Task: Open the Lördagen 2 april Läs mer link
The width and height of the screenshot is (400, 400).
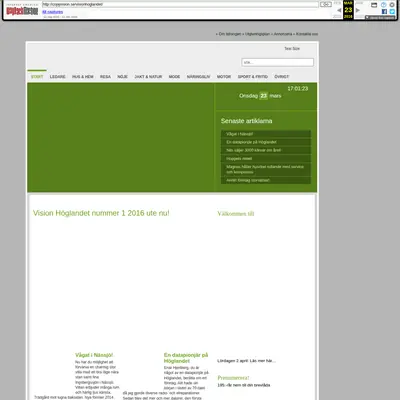Action: 246,361
